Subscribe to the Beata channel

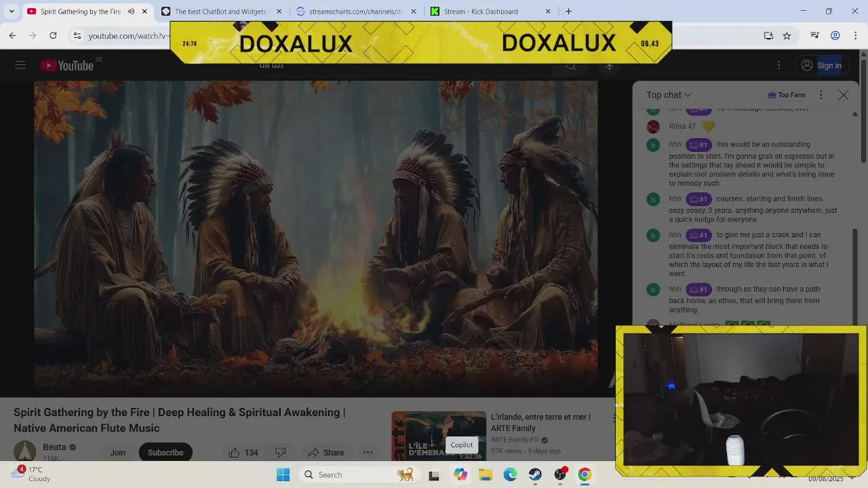point(165,452)
